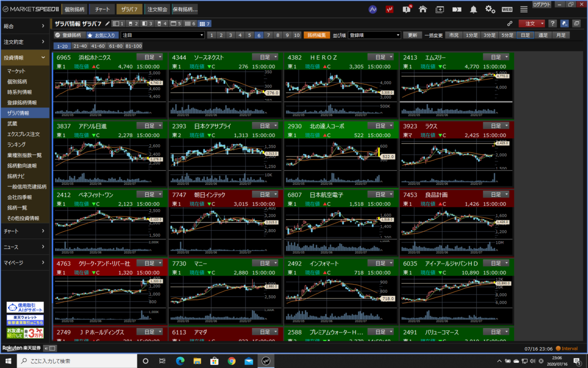
Task: Click the add-window plus icon
Action: tap(440, 9)
